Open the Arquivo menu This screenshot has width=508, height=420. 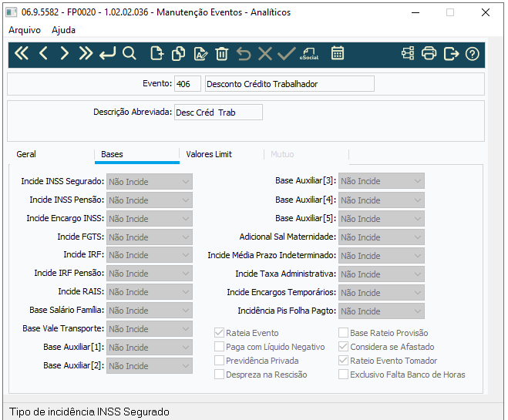tap(25, 30)
